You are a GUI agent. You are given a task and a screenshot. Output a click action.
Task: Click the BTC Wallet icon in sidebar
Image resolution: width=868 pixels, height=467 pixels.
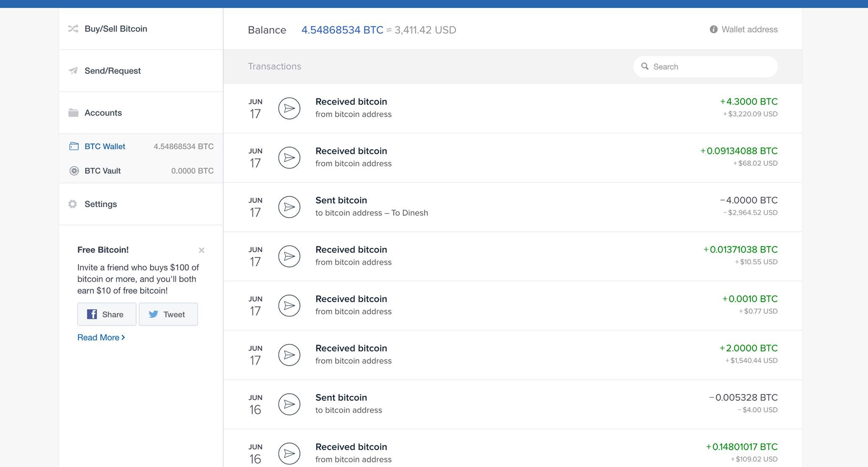click(74, 146)
